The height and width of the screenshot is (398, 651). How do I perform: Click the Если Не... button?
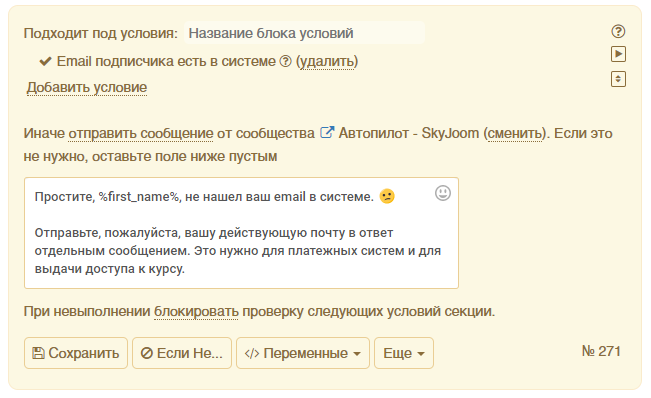(182, 353)
